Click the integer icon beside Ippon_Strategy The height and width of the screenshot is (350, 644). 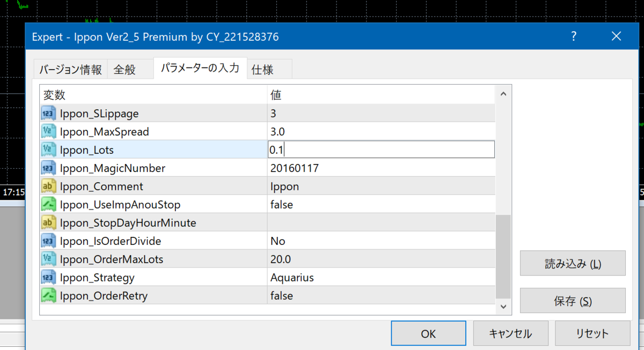tap(48, 278)
